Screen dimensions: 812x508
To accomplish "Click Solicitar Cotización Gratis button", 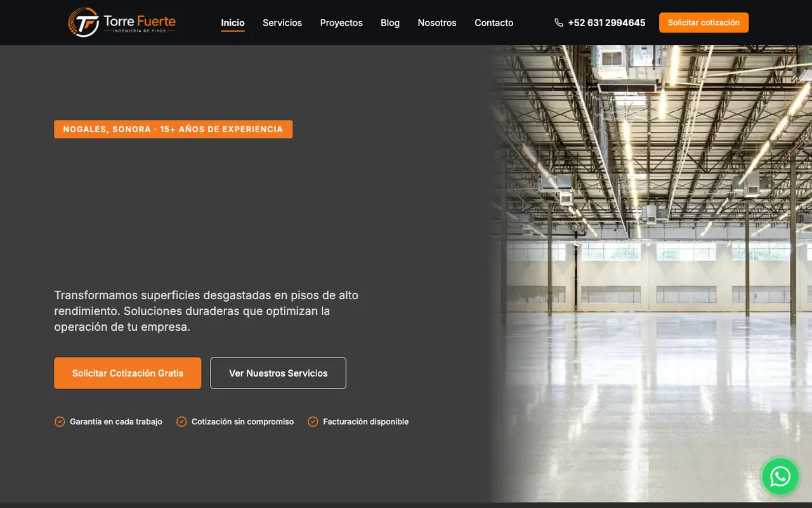I will (128, 373).
